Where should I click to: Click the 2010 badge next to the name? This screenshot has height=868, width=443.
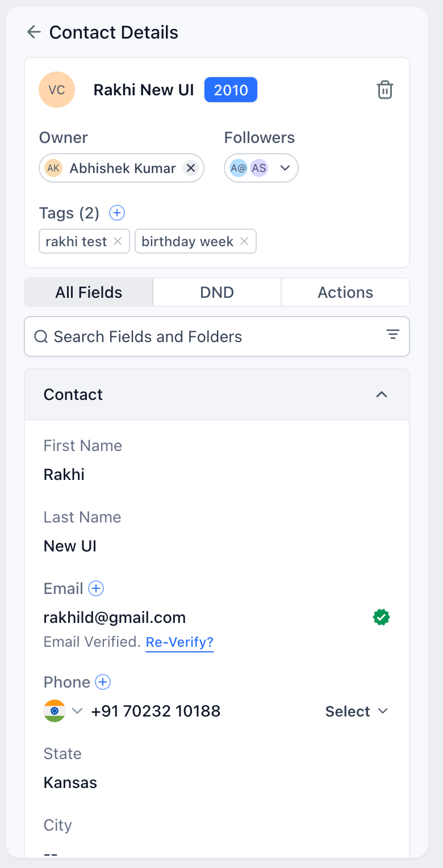(231, 89)
